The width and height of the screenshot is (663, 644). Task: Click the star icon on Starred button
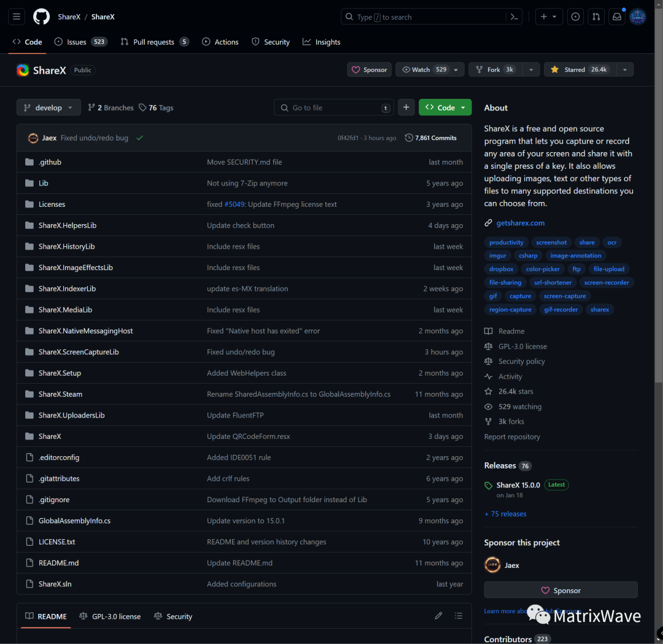pyautogui.click(x=554, y=69)
